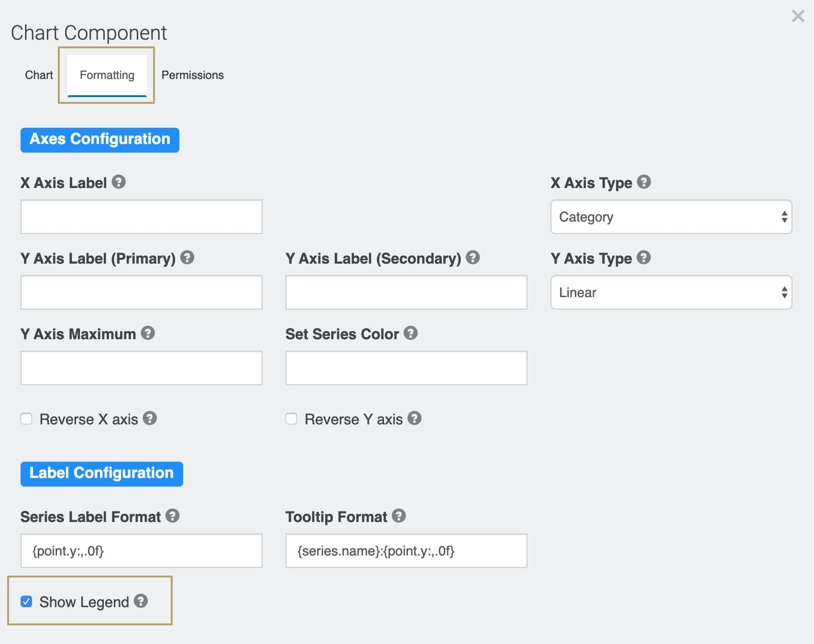Image resolution: width=814 pixels, height=644 pixels.
Task: Open the X Axis Type Category dropdown
Action: tap(671, 217)
